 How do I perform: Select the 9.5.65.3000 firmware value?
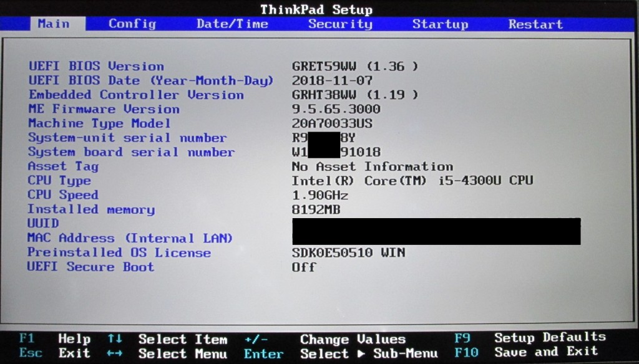[x=336, y=108]
